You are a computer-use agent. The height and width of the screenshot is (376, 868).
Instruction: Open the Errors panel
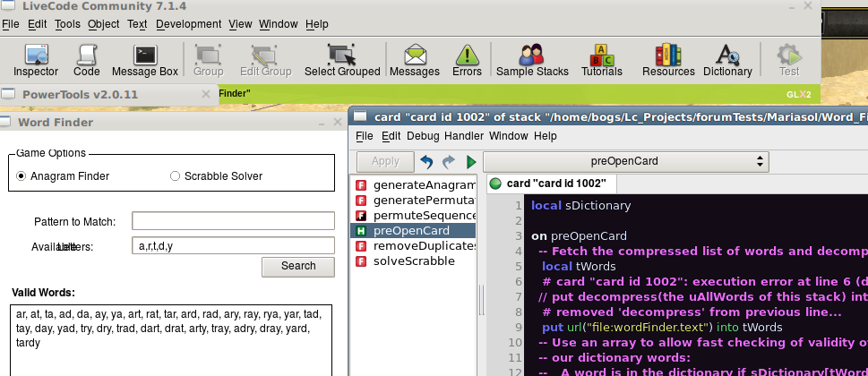[x=467, y=61]
